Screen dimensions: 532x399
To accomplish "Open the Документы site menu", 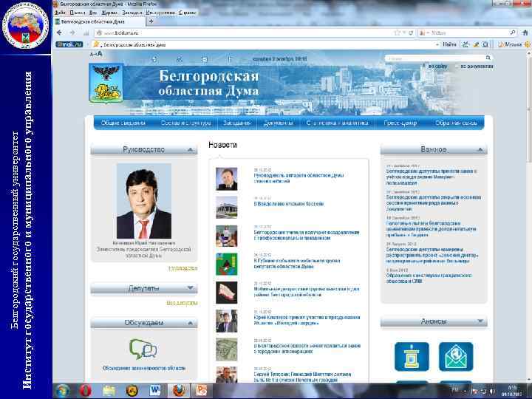I will tap(279, 123).
